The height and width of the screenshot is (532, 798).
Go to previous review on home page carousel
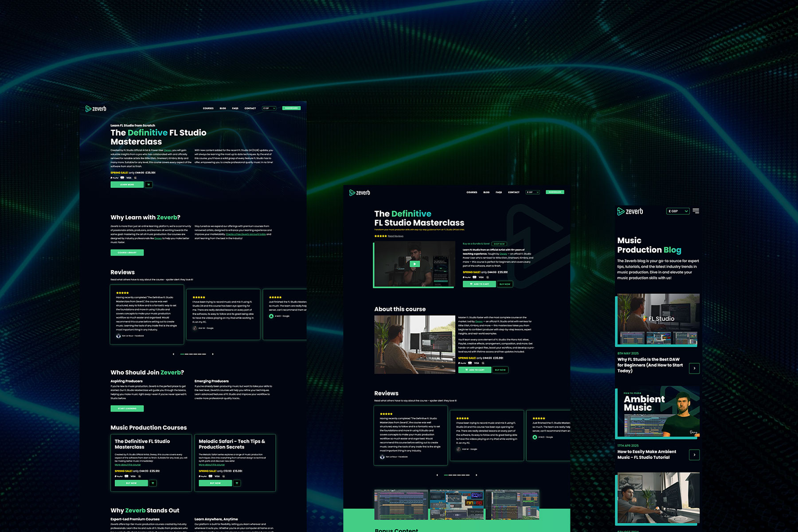173,354
